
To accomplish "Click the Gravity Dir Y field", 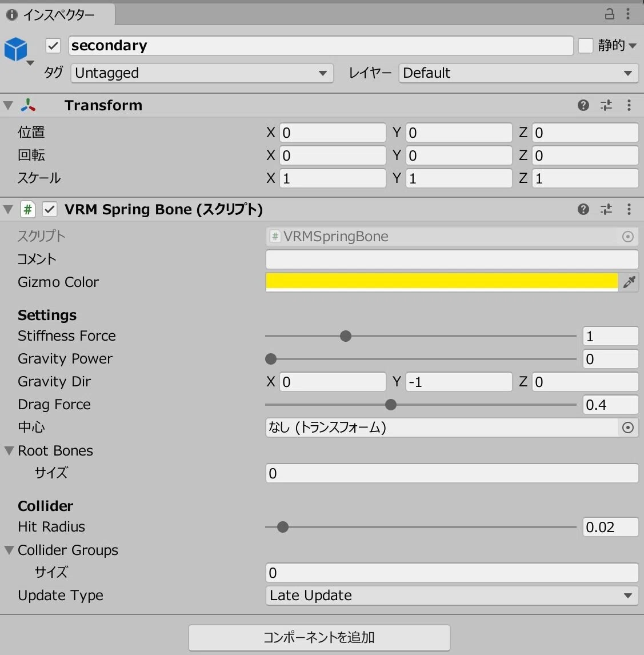I will pyautogui.click(x=458, y=382).
